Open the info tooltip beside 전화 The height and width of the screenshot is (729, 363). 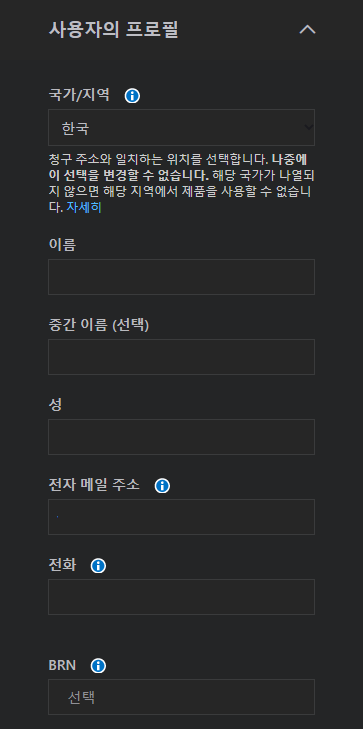coord(98,566)
